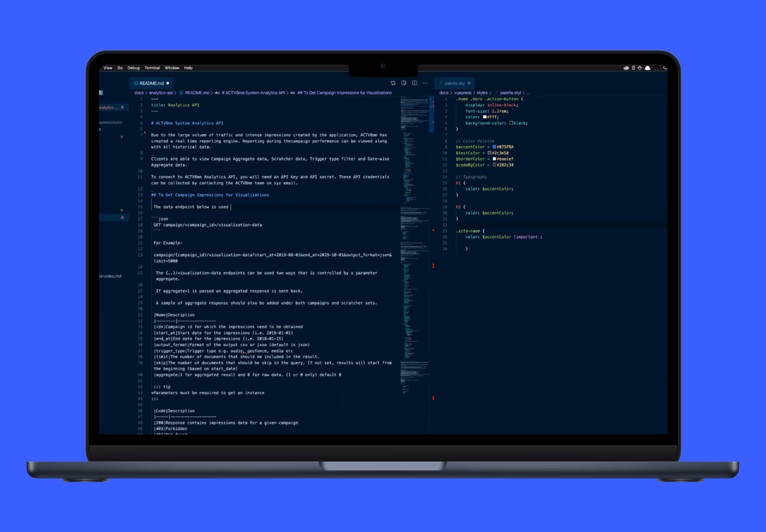Open the Markdown preview to side
This screenshot has width=766, height=532.
click(x=404, y=83)
